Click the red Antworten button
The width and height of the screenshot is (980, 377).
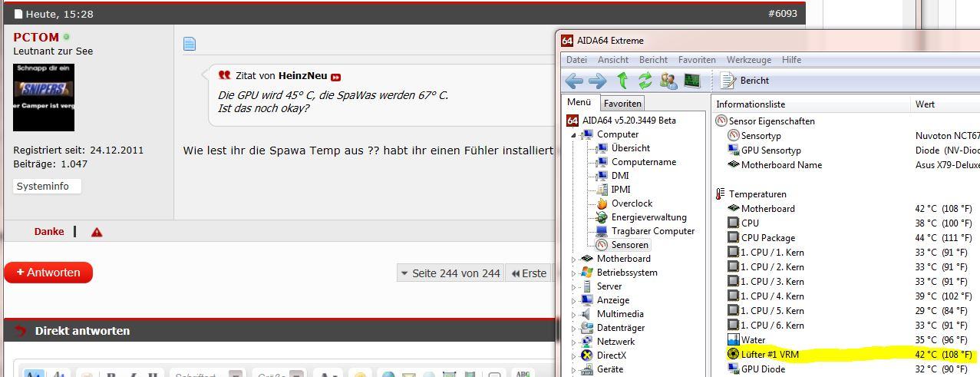click(48, 273)
